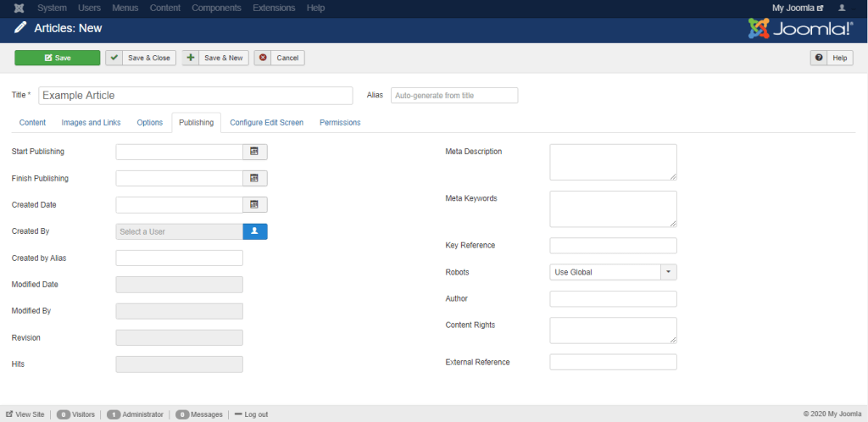Select the Publishing tab

pos(197,123)
